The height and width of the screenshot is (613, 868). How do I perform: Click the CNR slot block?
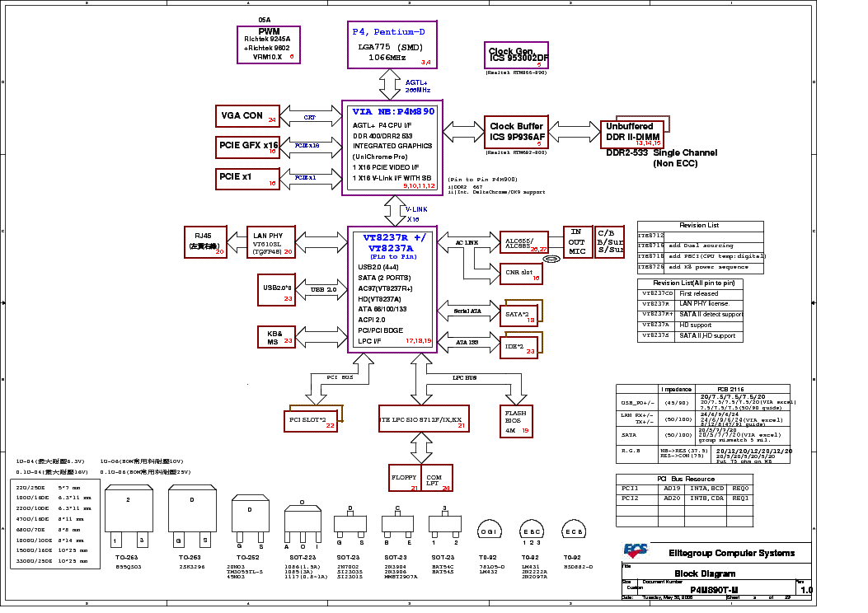click(x=521, y=274)
